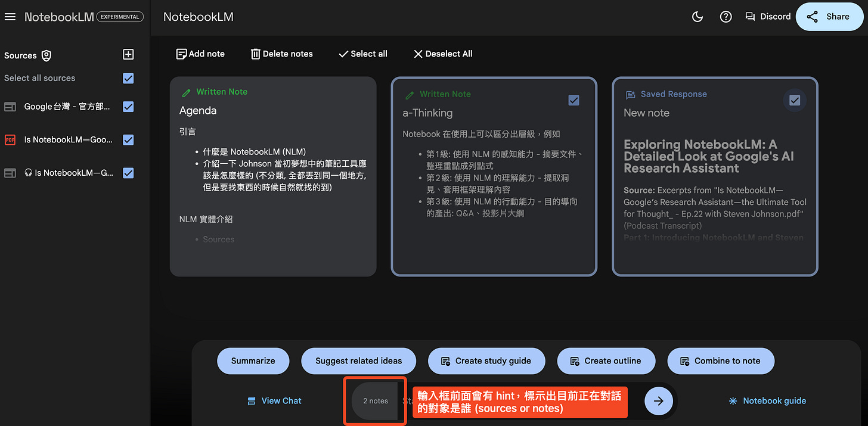Open the Discord link
Viewport: 868px width, 426px height.
[x=768, y=17]
